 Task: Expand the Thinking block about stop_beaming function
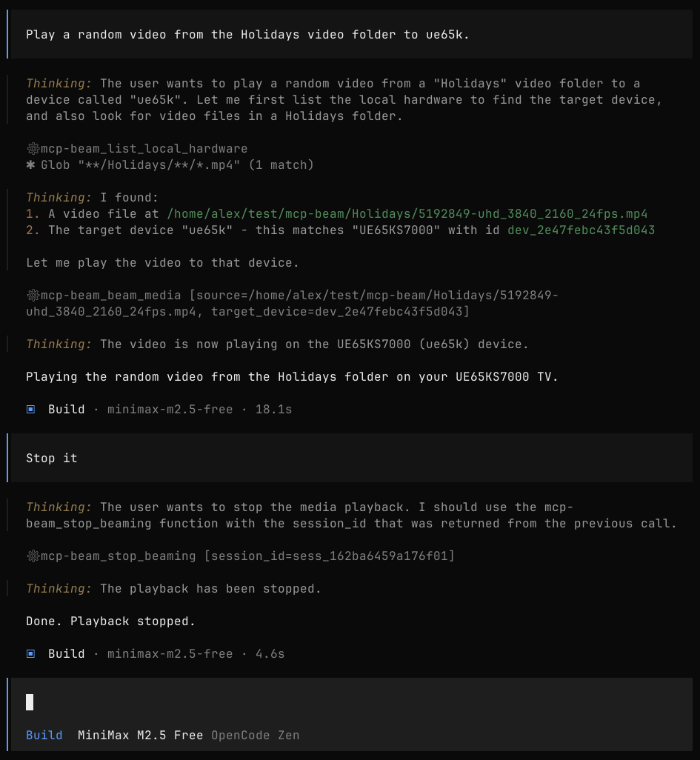[x=351, y=516]
